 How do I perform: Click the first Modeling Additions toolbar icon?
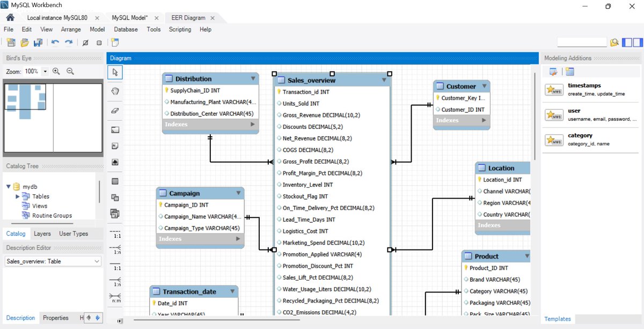coord(553,72)
